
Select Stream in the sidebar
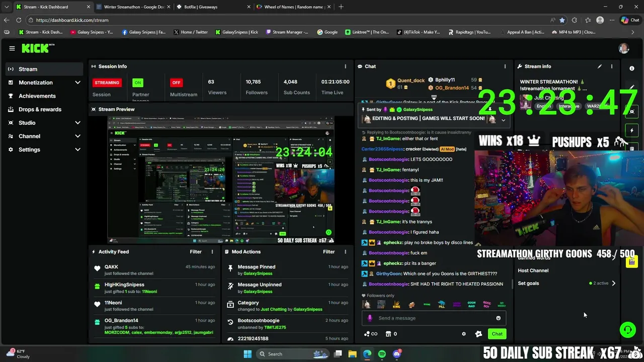click(44, 69)
